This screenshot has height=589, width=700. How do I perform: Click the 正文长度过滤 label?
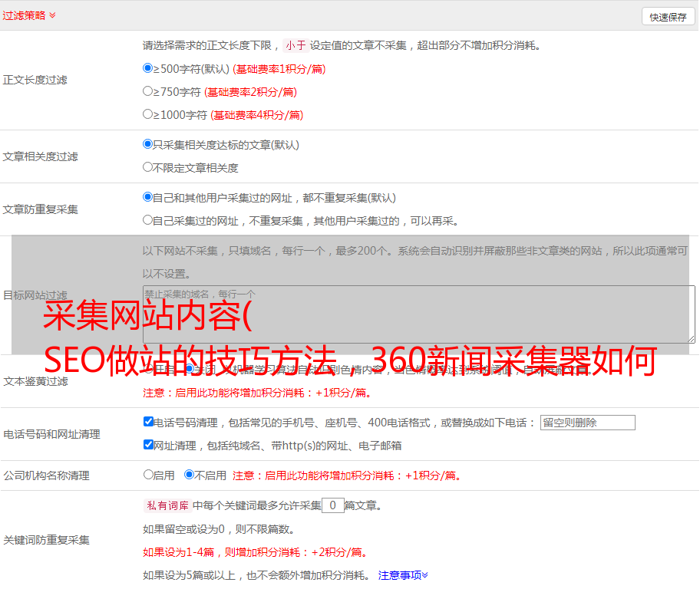click(35, 80)
